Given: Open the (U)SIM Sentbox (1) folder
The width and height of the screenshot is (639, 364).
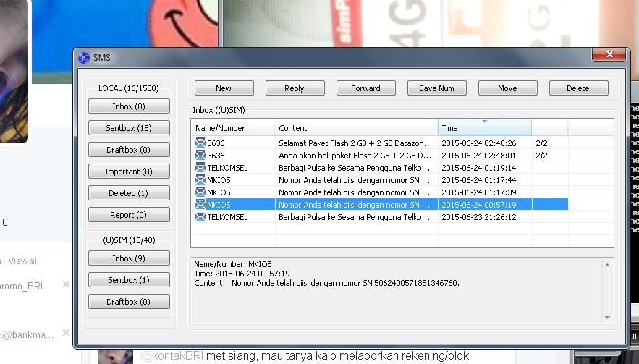Looking at the screenshot, I should click(129, 280).
